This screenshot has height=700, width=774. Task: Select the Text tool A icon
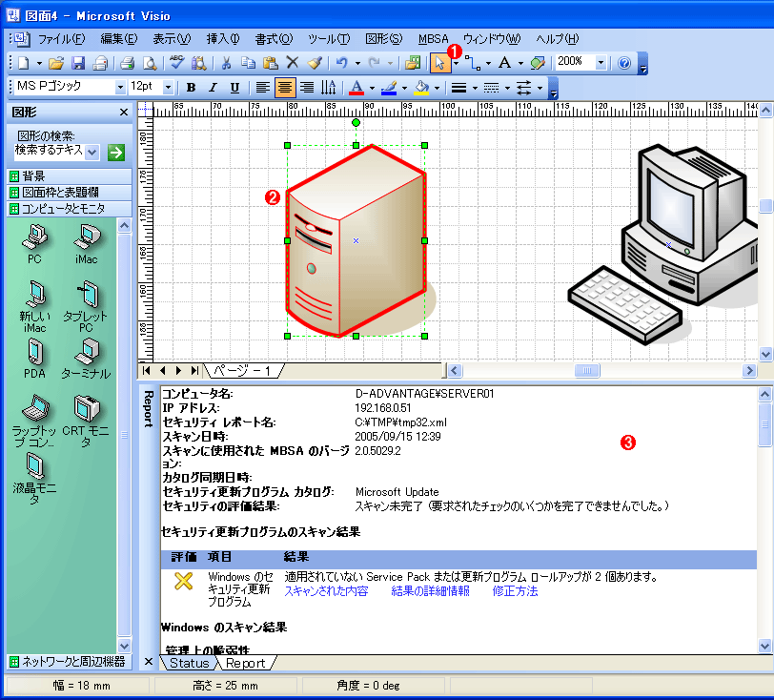coord(504,63)
